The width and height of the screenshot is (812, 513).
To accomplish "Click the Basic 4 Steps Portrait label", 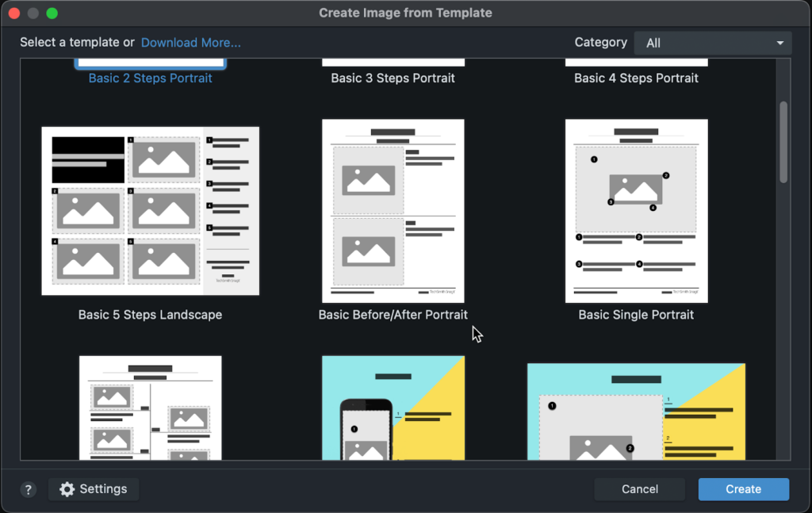I will click(x=636, y=78).
